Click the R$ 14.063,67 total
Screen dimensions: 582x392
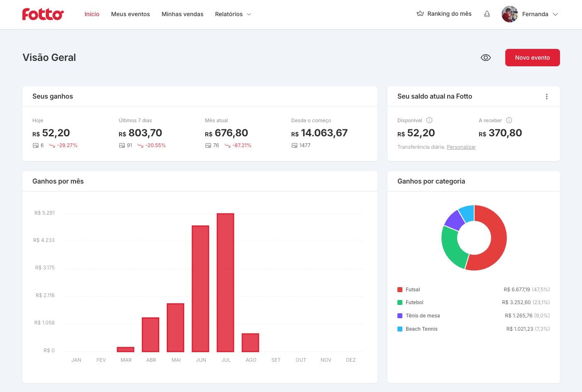[x=319, y=133]
